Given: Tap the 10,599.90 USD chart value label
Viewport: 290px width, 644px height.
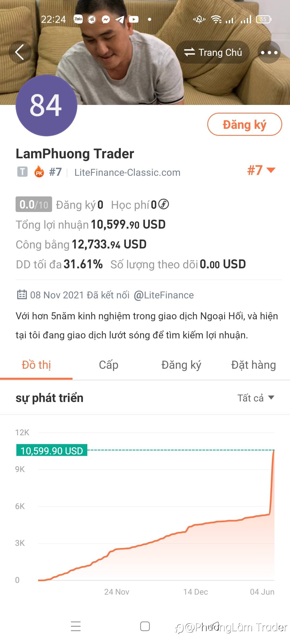Looking at the screenshot, I should [52, 451].
